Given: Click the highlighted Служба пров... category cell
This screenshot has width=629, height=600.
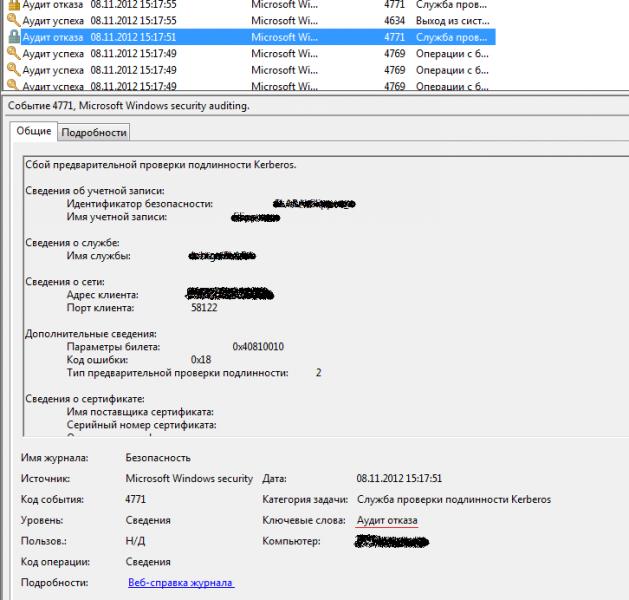Looking at the screenshot, I should (451, 37).
